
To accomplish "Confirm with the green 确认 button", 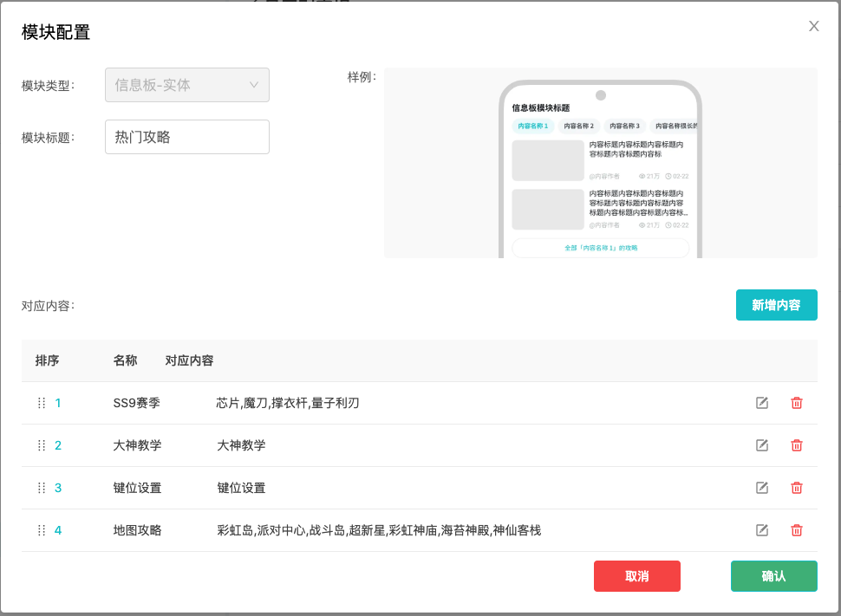I will (773, 576).
